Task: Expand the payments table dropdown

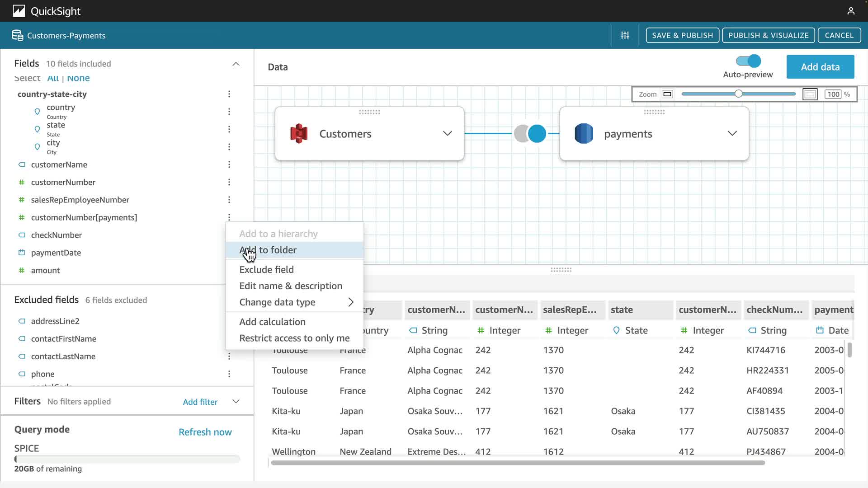Action: pyautogui.click(x=732, y=133)
